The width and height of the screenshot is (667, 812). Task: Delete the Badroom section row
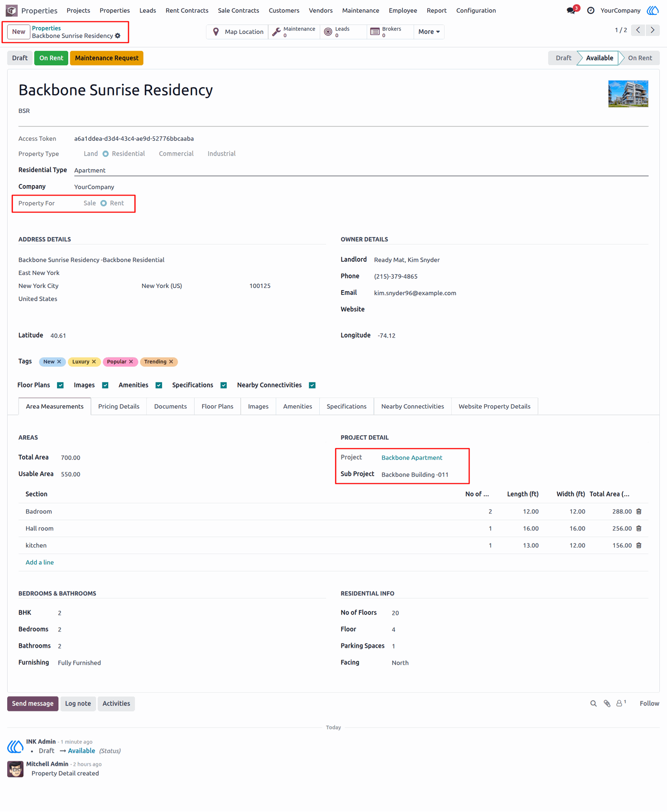click(x=639, y=511)
